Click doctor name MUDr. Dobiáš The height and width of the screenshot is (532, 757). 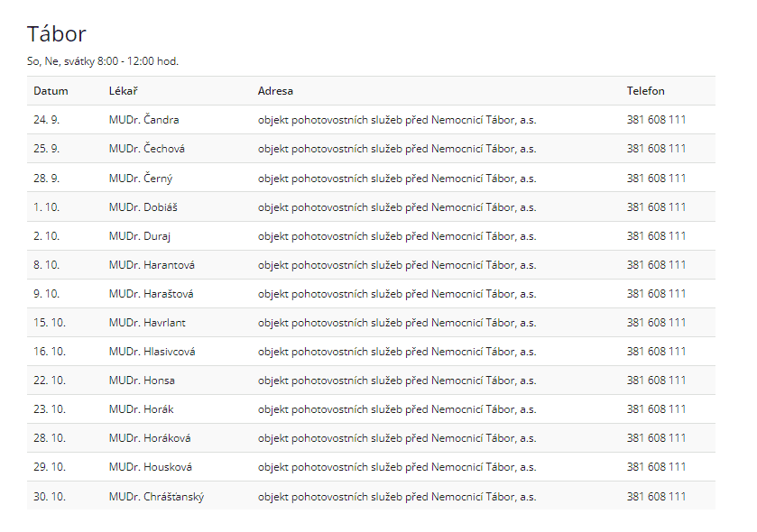pos(143,207)
